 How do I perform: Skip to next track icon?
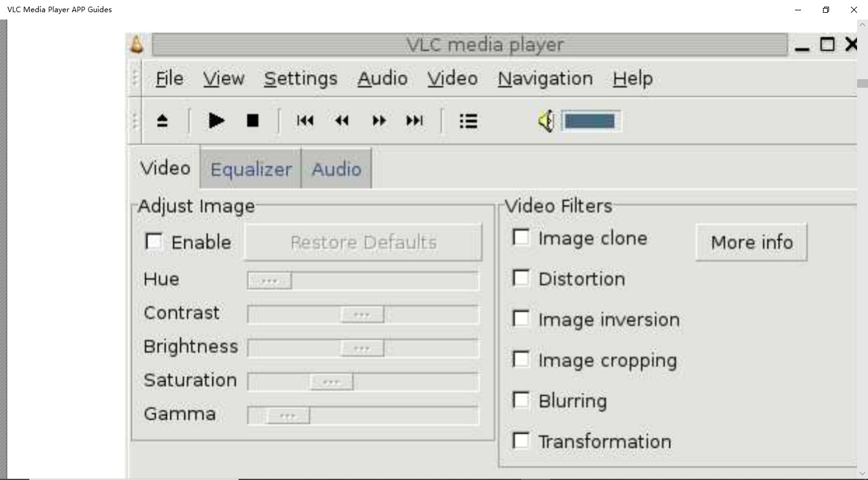415,121
